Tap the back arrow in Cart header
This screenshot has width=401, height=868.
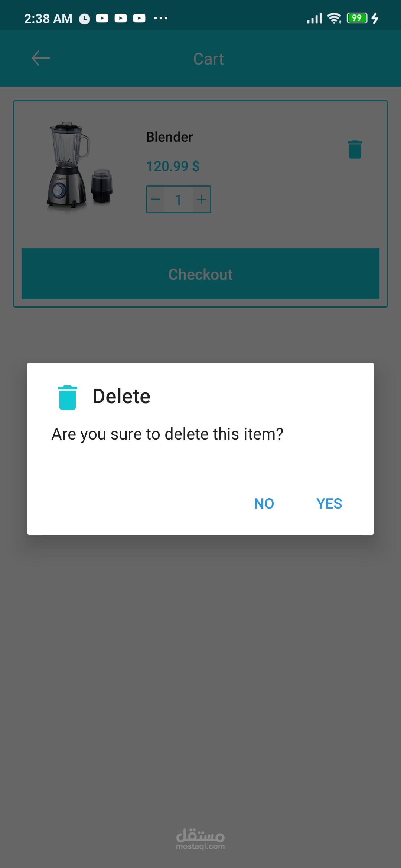pos(41,58)
